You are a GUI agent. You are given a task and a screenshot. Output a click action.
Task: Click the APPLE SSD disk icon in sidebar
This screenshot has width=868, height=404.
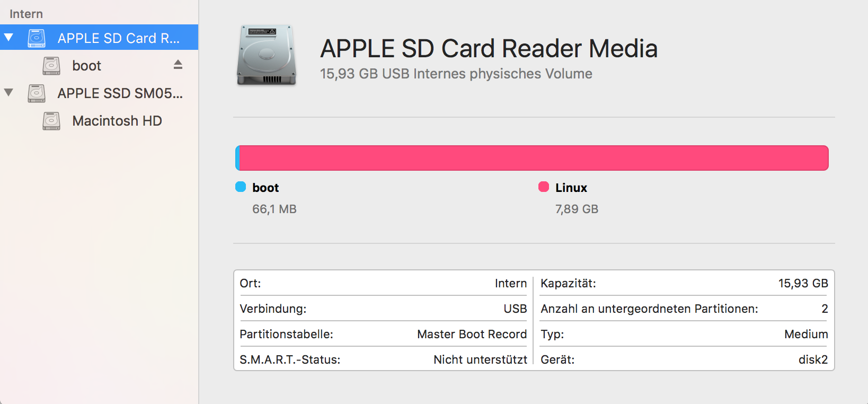click(x=37, y=93)
